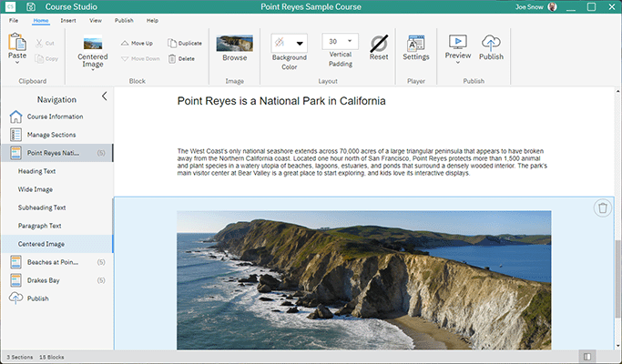Click the (5) count beside Drakes Bay
This screenshot has height=364, width=622.
(101, 280)
